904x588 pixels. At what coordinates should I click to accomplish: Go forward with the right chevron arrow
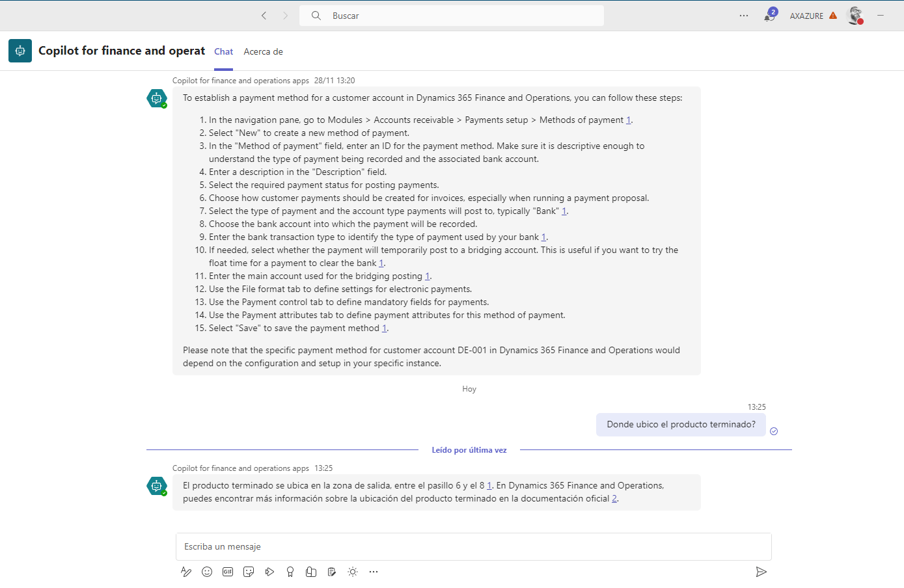[x=285, y=16]
